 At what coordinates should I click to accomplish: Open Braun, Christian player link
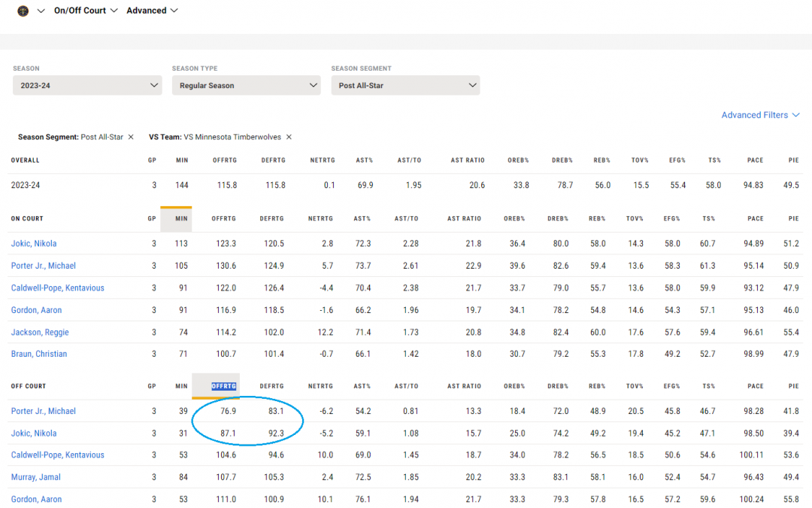(x=39, y=354)
